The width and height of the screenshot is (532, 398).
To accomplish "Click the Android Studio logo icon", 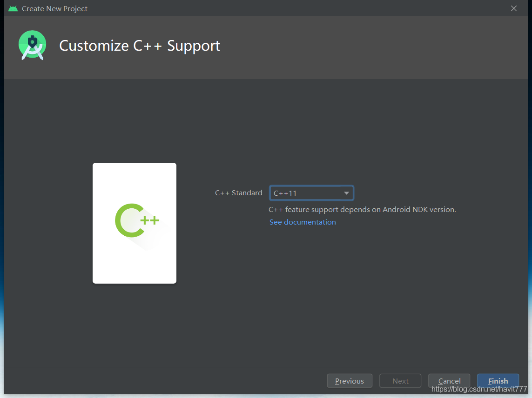I will click(x=32, y=45).
